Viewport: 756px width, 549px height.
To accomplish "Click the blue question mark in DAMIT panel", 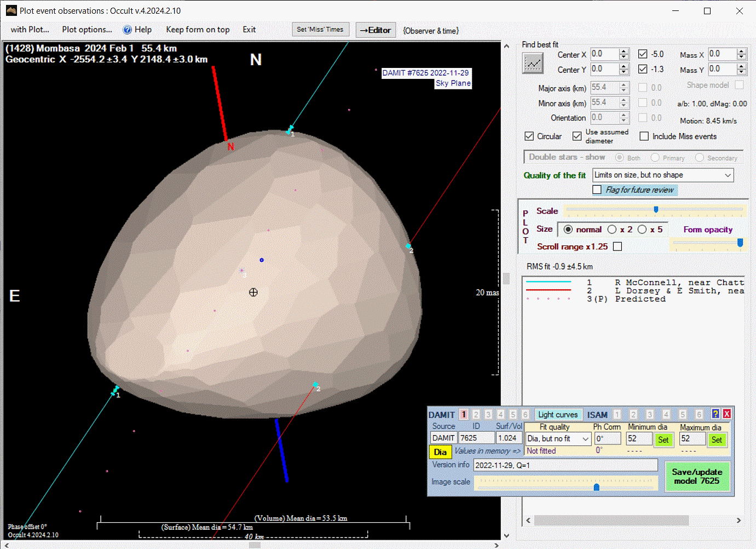I will (715, 414).
